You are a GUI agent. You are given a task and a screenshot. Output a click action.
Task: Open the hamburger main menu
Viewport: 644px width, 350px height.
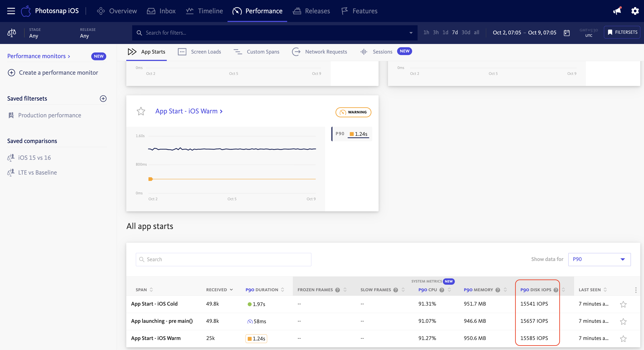pos(11,11)
